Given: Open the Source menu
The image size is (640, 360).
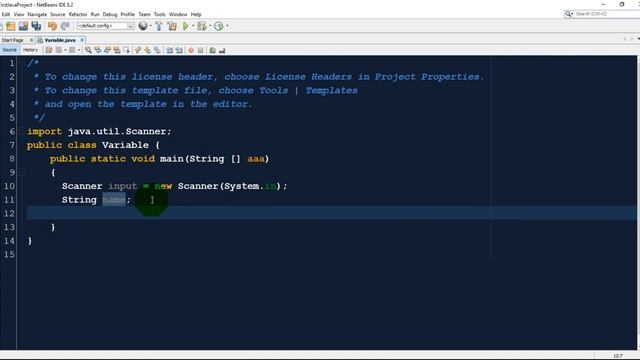Looking at the screenshot, I should tap(58, 14).
